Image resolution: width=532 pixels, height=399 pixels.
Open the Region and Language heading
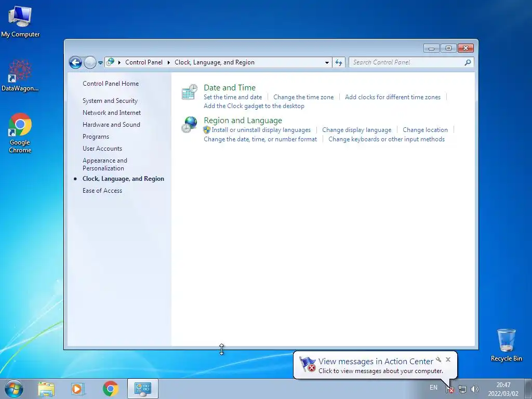click(x=243, y=121)
